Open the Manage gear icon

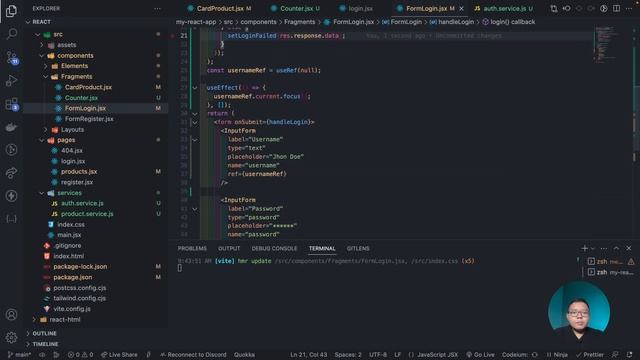tap(11, 337)
